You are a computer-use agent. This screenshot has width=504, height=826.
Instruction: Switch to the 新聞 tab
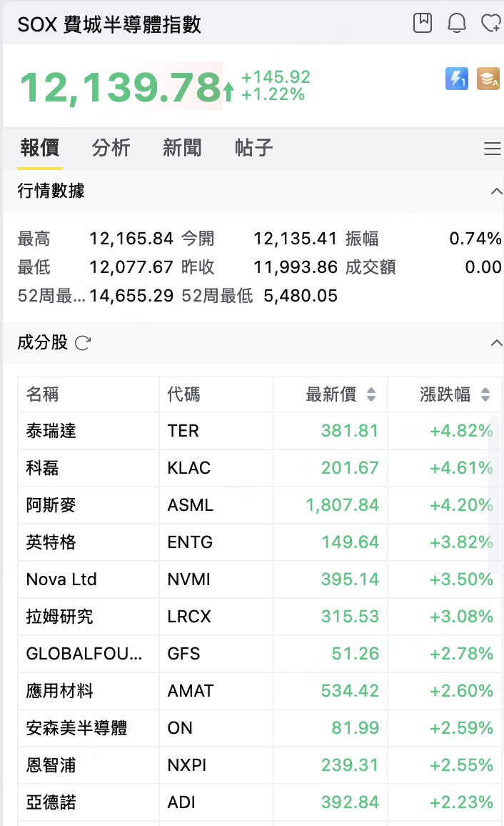(x=182, y=148)
